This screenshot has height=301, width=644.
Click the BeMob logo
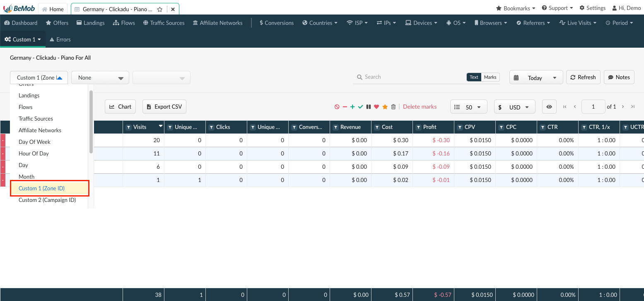[19, 9]
